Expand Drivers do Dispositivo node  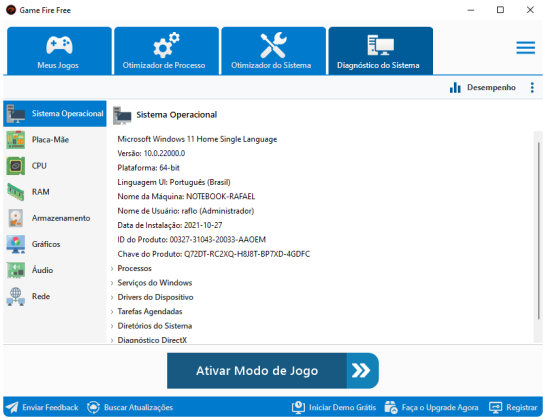(112, 297)
